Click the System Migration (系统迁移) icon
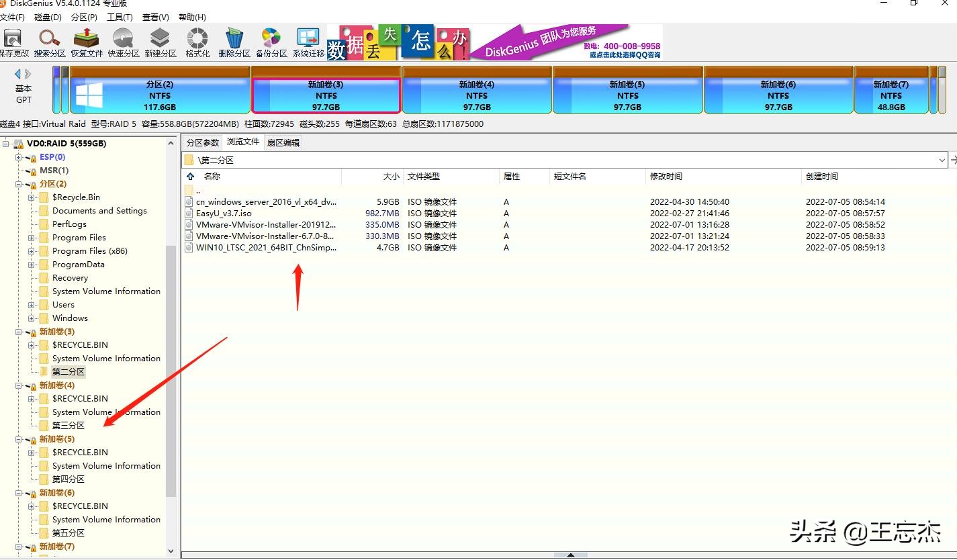Screen dimensions: 957x560 point(308,42)
